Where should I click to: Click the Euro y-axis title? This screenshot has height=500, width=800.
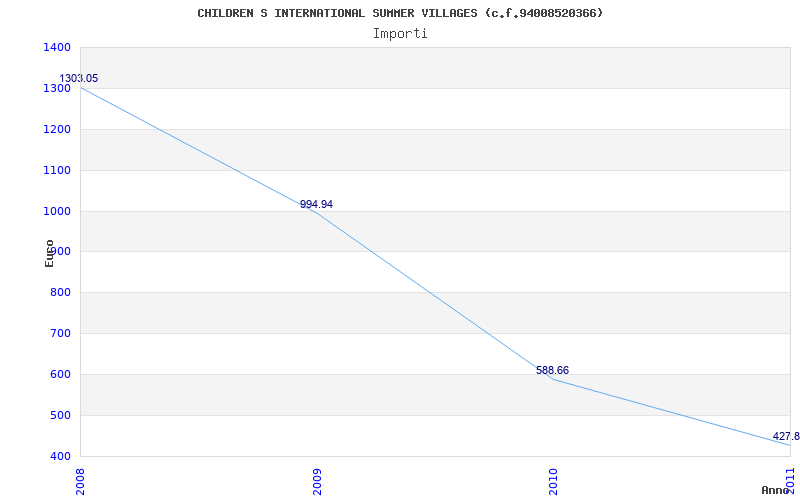coord(49,253)
